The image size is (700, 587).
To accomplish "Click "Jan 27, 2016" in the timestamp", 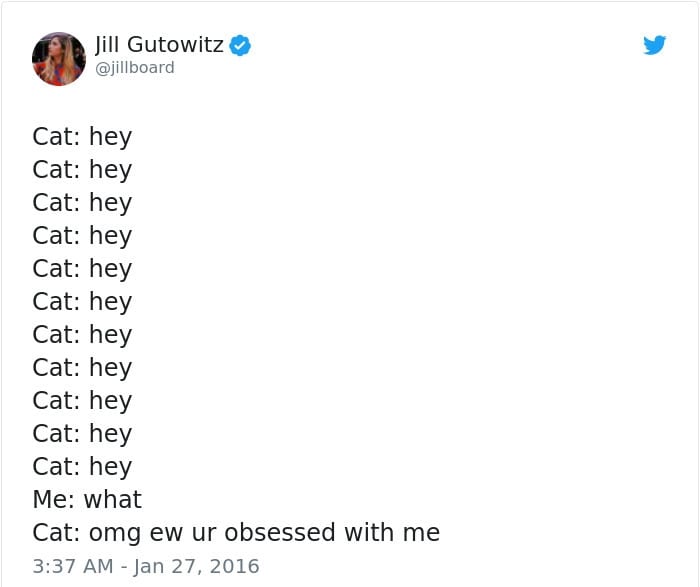I will pyautogui.click(x=196, y=566).
